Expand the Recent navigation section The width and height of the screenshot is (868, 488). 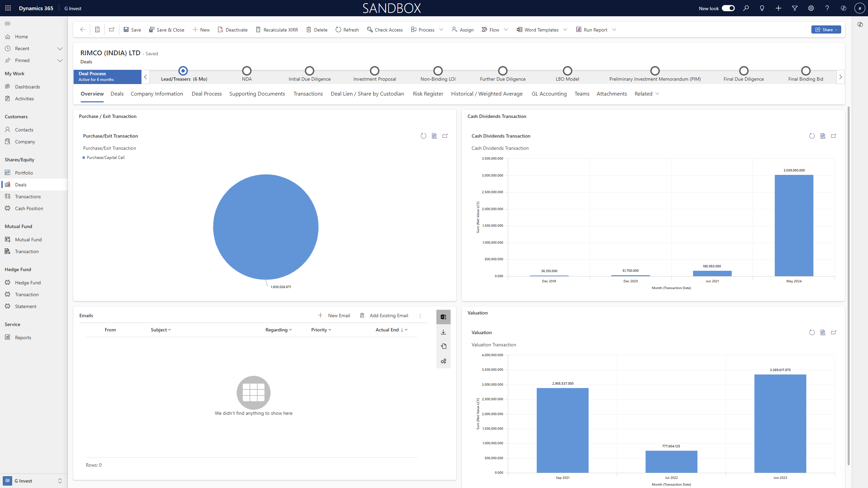[x=60, y=48]
